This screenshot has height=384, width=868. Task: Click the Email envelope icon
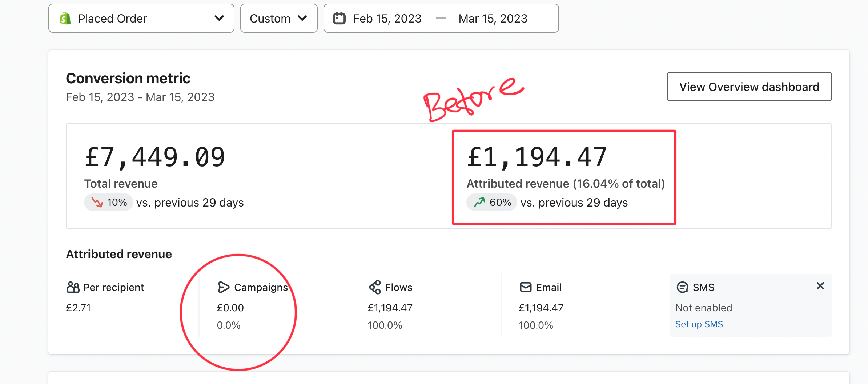pyautogui.click(x=526, y=287)
